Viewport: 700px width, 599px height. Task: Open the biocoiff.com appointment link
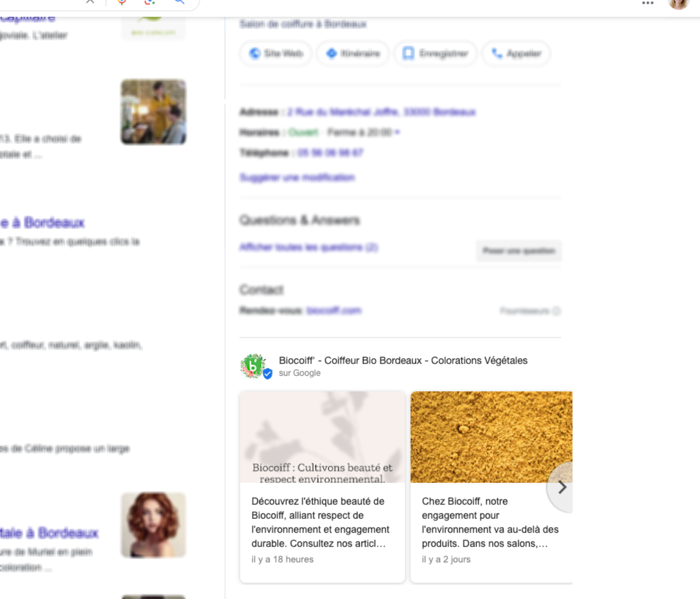334,310
